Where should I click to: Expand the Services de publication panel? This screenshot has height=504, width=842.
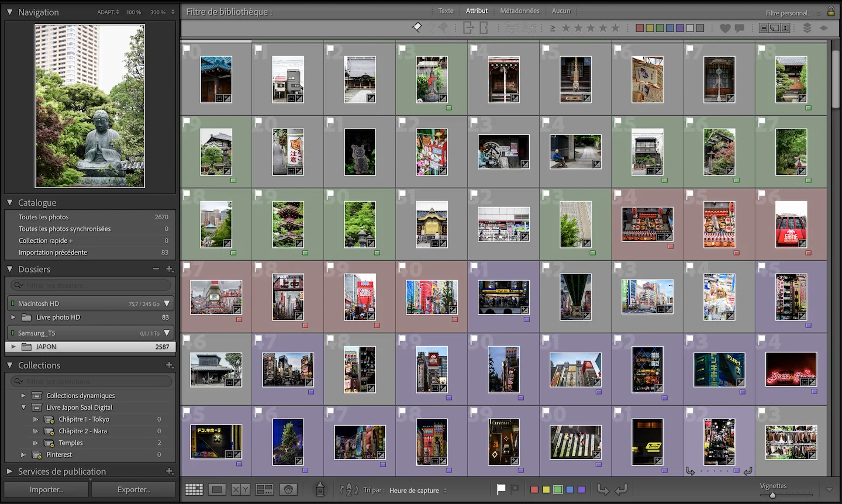tap(10, 471)
